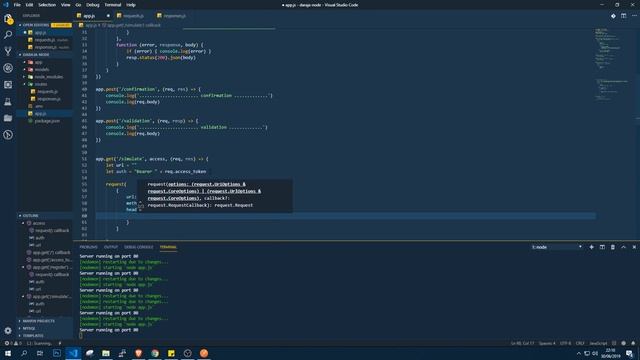Open the Brave browser from taskbar
Viewport: 640px width, 360px height.
point(138,353)
